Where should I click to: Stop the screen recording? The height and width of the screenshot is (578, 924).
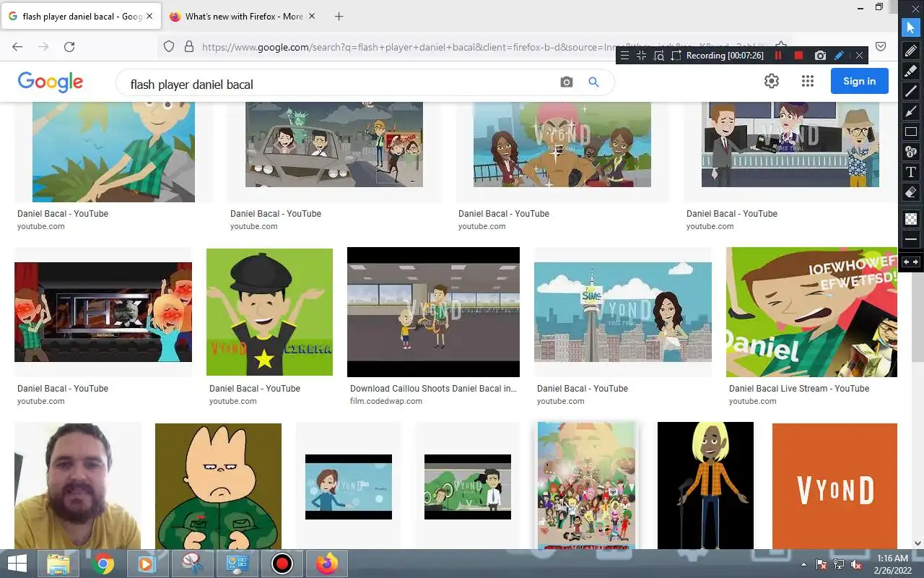pyautogui.click(x=798, y=56)
